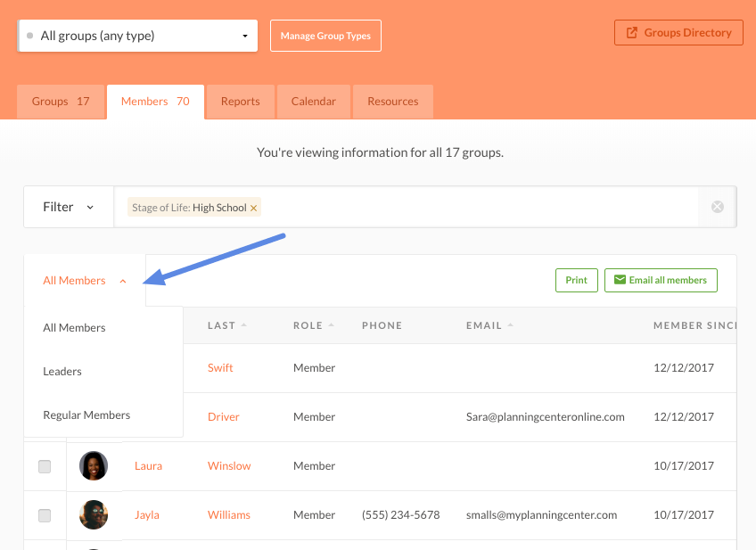This screenshot has width=756, height=550.
Task: Sort by the LAST column header
Action: pyautogui.click(x=227, y=325)
